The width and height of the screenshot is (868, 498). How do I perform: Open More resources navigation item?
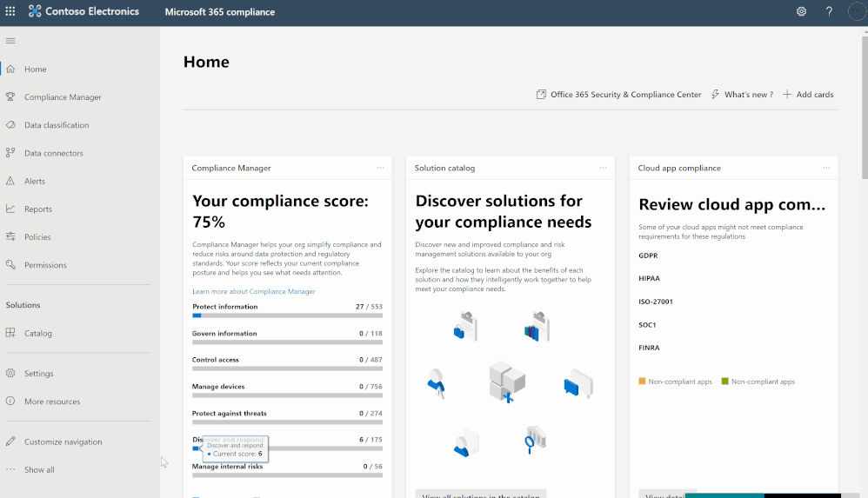pos(52,402)
